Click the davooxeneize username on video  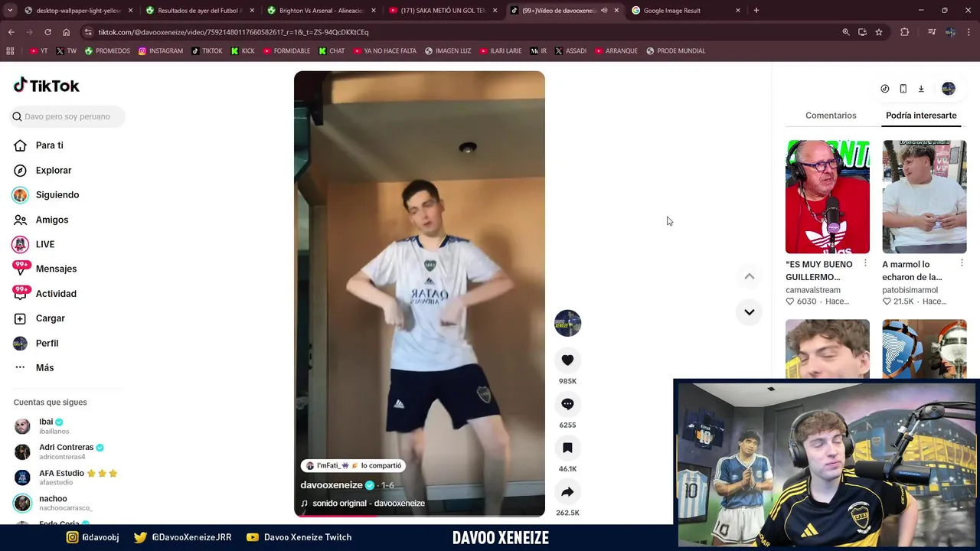click(332, 485)
